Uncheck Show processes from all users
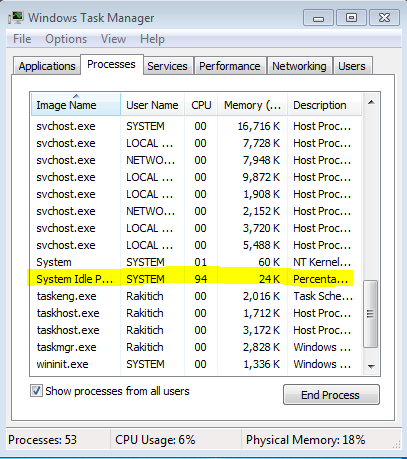The width and height of the screenshot is (407, 459). click(x=36, y=391)
